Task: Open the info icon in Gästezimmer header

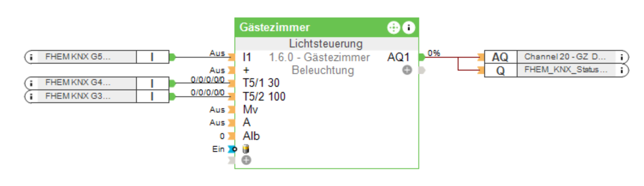Action: [x=409, y=27]
